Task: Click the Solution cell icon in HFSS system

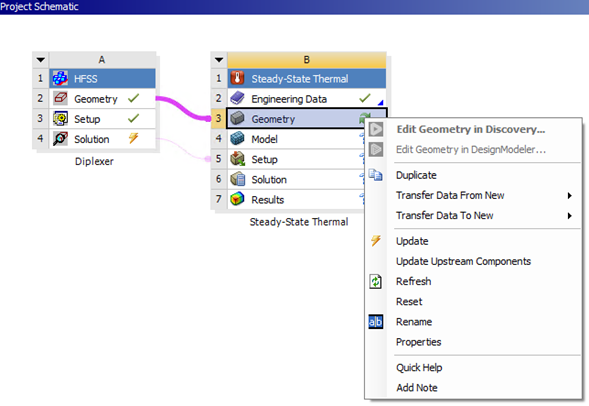Action: (x=60, y=139)
